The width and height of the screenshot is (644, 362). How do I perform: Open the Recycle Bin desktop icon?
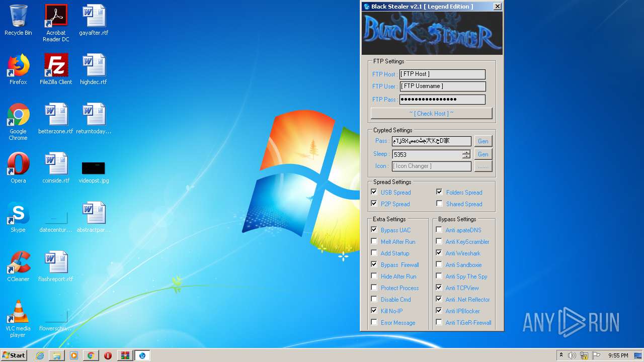[18, 20]
